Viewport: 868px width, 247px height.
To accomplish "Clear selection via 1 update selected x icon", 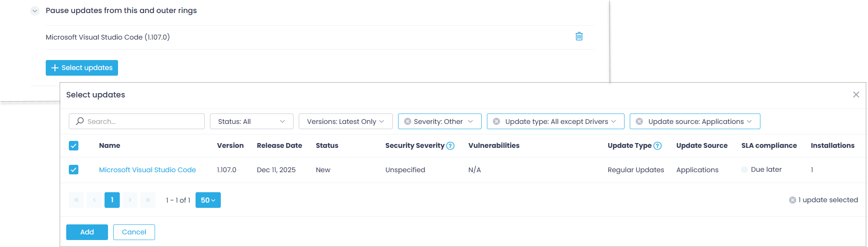I will tap(792, 200).
